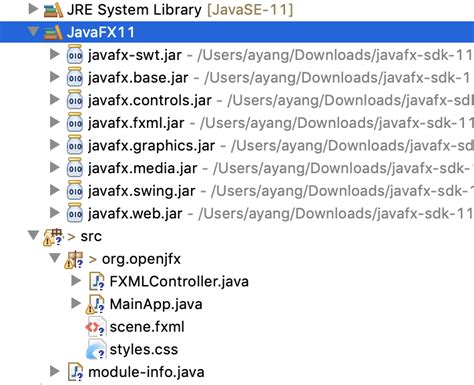Select javafx.media.jar in the tree
This screenshot has width=474, height=385.
(x=143, y=168)
